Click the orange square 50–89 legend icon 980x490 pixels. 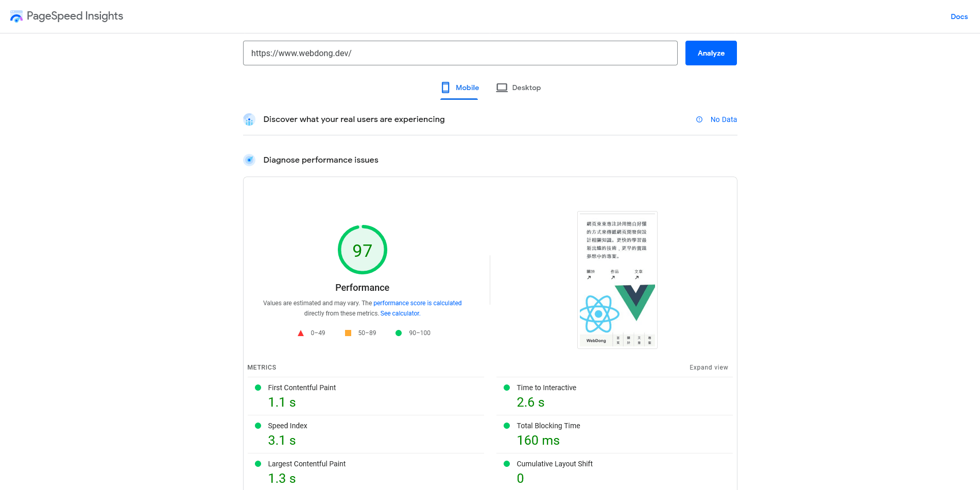click(348, 333)
